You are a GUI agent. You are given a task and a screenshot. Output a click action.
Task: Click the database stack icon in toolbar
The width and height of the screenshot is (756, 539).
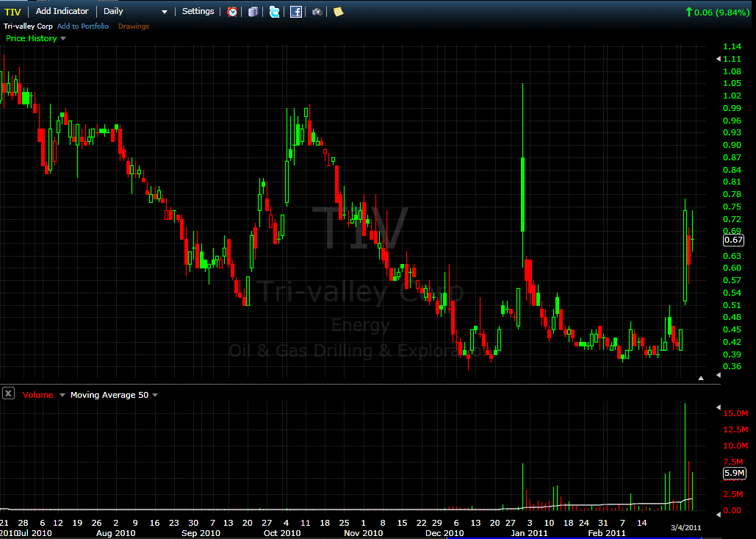(x=253, y=12)
